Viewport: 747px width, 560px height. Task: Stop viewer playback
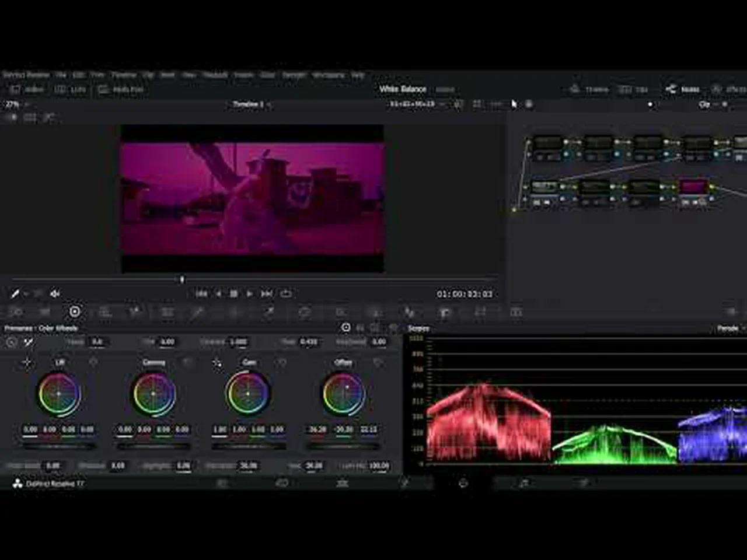coord(233,294)
